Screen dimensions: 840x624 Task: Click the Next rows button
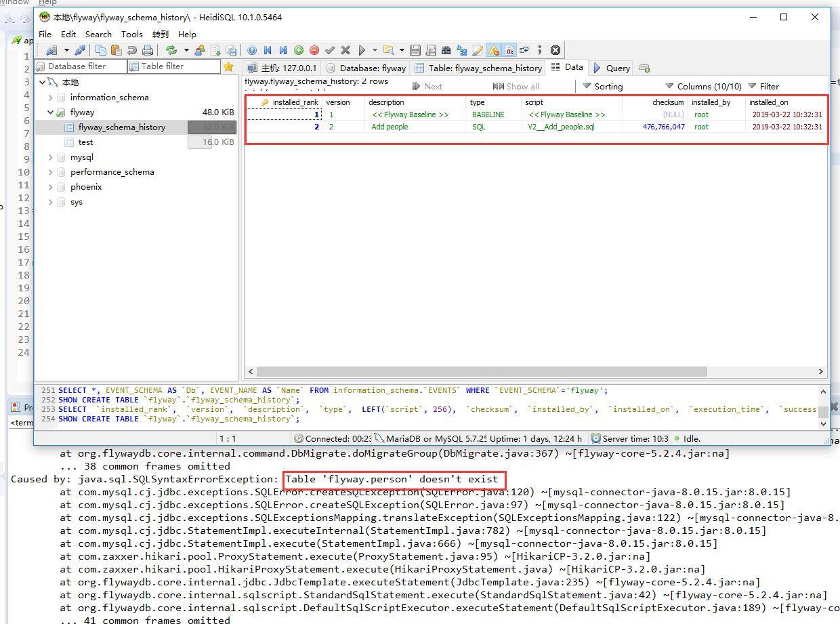427,86
